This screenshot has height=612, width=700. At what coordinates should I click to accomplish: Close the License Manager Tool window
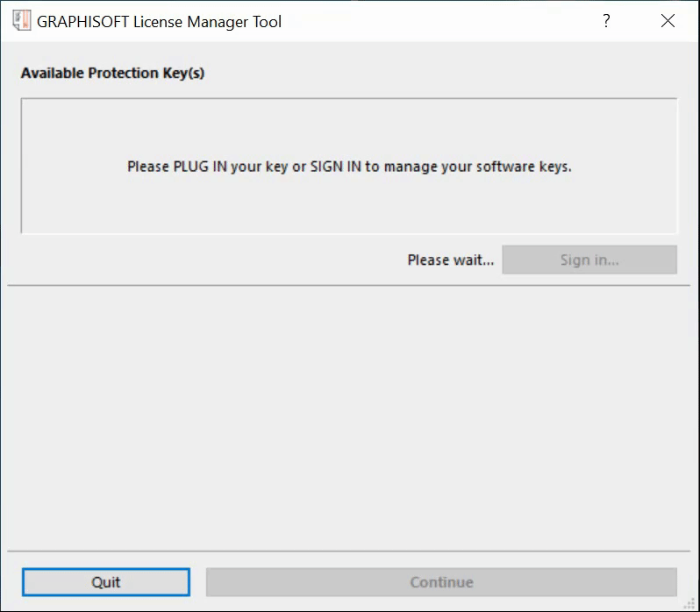[x=668, y=20]
